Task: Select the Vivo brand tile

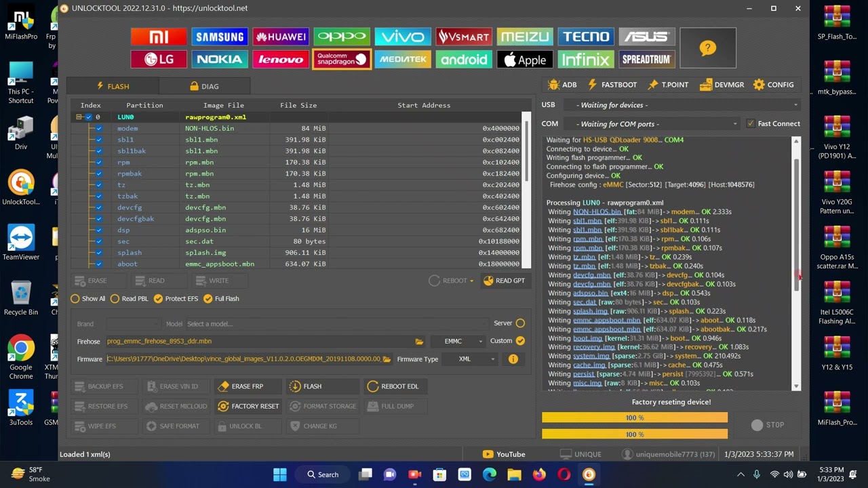Action: [x=403, y=37]
